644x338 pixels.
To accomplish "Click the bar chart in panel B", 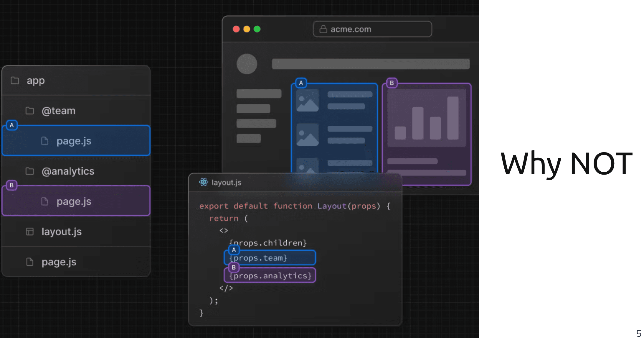I will coord(427,118).
